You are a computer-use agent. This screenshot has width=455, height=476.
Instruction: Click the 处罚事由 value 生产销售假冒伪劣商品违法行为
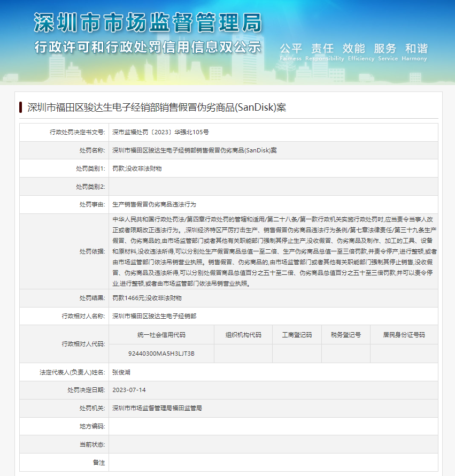tap(154, 205)
